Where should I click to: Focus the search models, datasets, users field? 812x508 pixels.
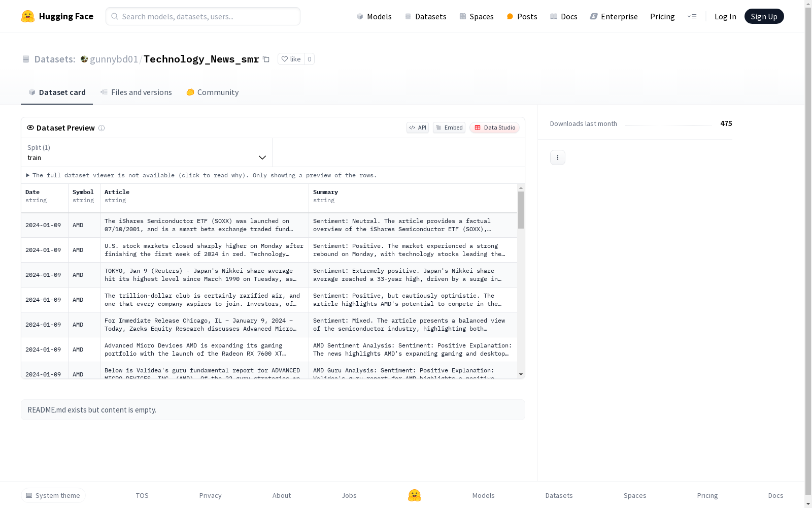[203, 16]
